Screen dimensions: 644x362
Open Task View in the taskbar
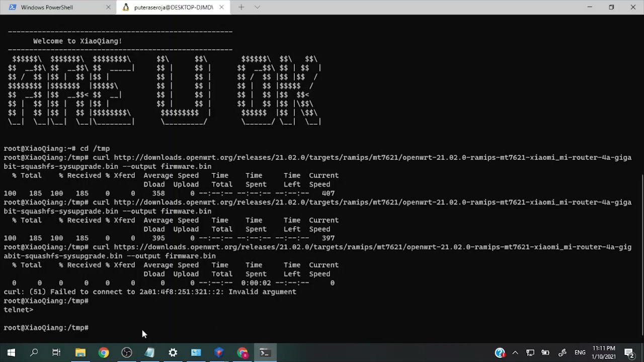(56, 352)
